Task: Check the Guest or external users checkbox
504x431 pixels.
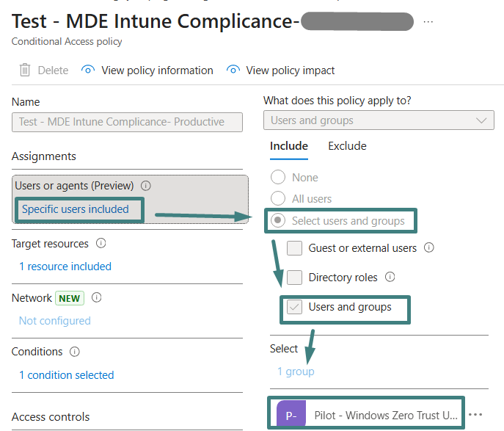Action: point(294,248)
